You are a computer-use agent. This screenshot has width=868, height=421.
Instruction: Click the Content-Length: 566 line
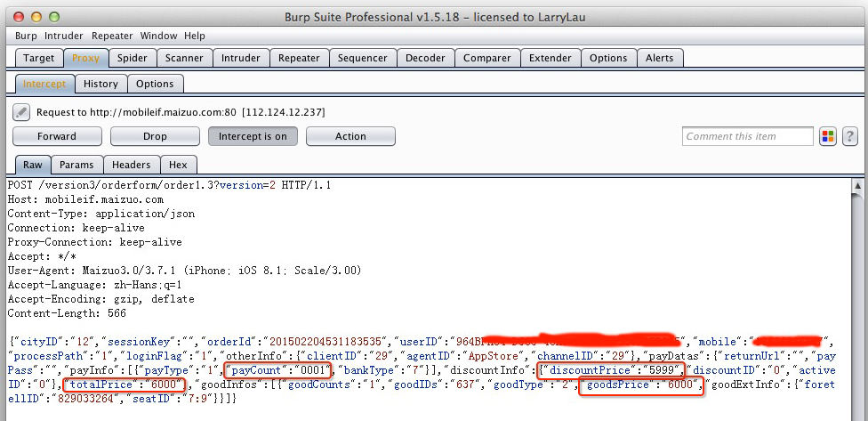[67, 313]
